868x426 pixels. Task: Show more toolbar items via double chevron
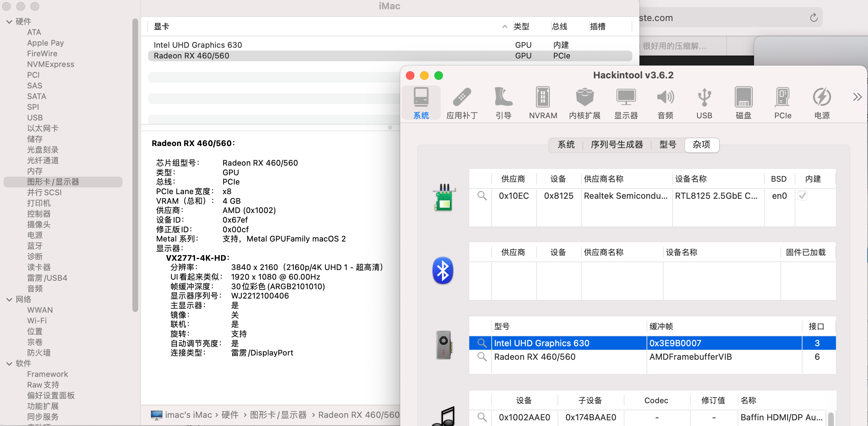tap(857, 97)
